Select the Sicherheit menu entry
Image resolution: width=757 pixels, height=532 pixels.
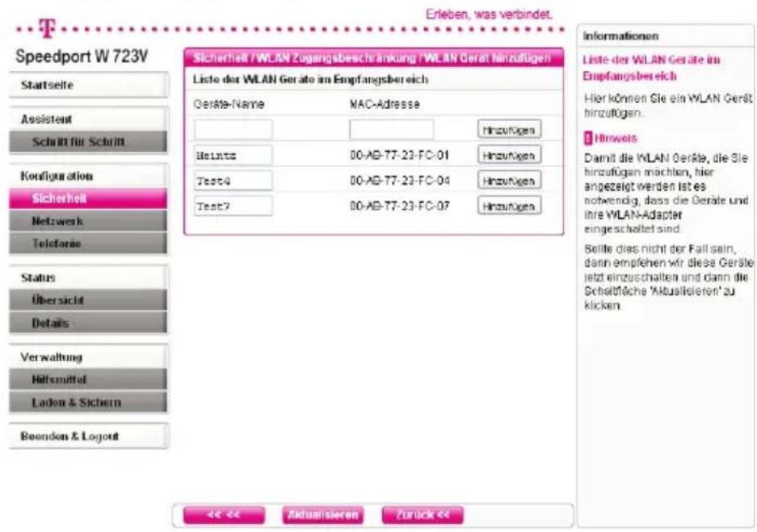click(x=89, y=199)
